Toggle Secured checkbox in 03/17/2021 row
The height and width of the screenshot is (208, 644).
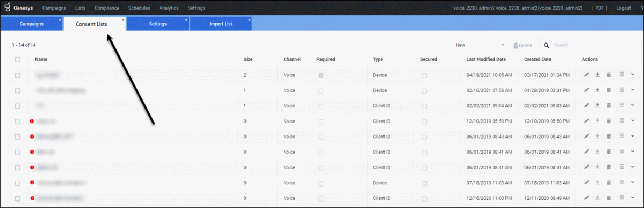[424, 76]
